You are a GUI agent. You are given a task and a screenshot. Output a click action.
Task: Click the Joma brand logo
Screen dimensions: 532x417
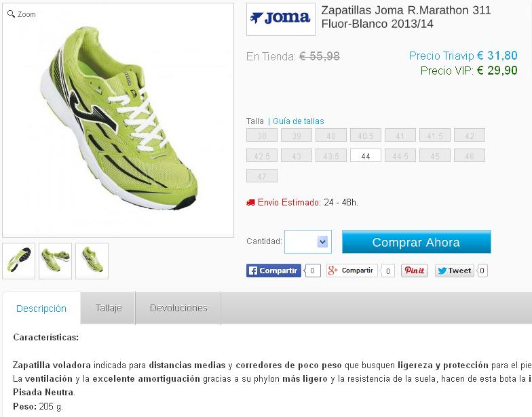coord(281,19)
